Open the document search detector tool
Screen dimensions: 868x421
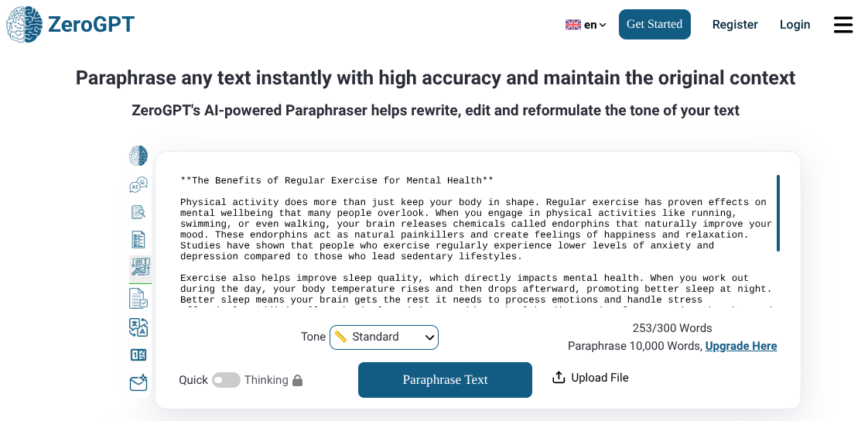138,212
